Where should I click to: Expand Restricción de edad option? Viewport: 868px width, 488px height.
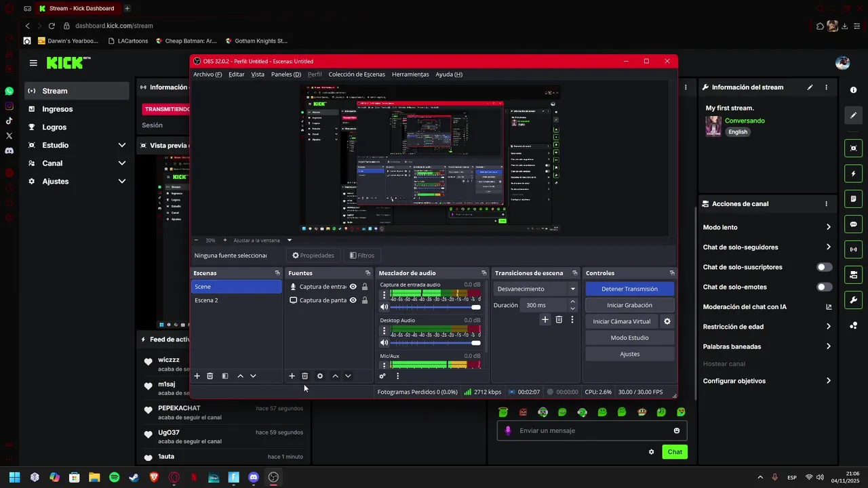pyautogui.click(x=828, y=327)
